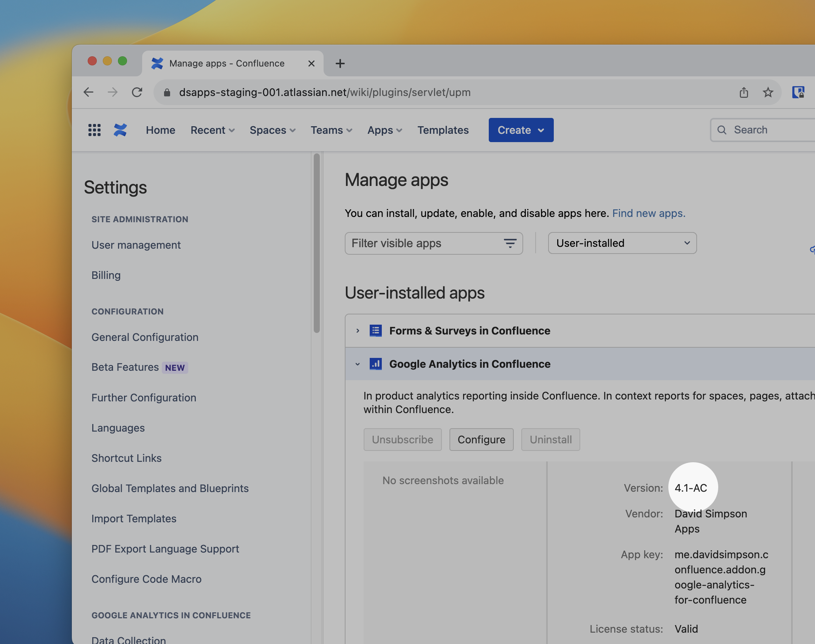This screenshot has width=815, height=644.
Task: Open the app switcher grid icon
Action: pyautogui.click(x=94, y=130)
